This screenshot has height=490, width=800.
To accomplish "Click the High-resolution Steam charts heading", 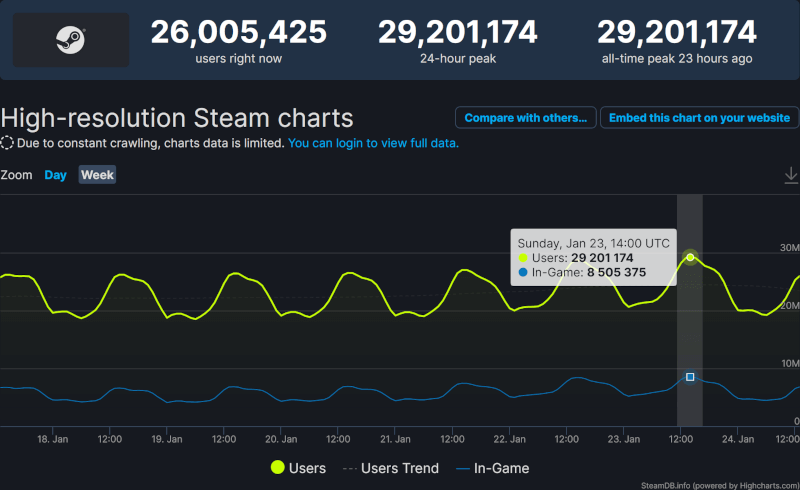I will pyautogui.click(x=177, y=118).
